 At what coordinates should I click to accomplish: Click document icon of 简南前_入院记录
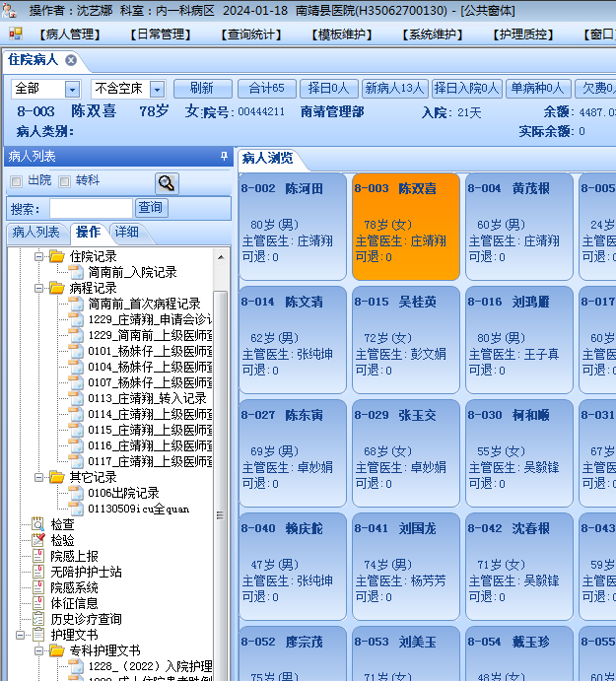[76, 272]
